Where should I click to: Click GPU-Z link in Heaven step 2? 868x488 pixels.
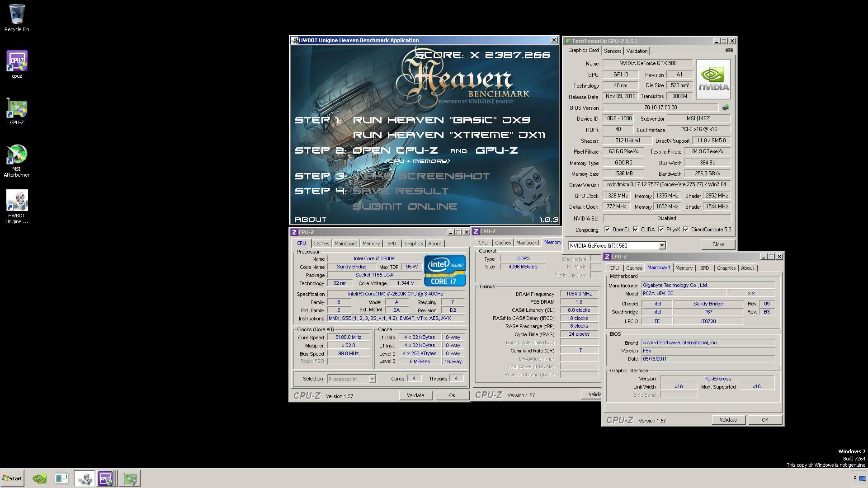click(496, 150)
